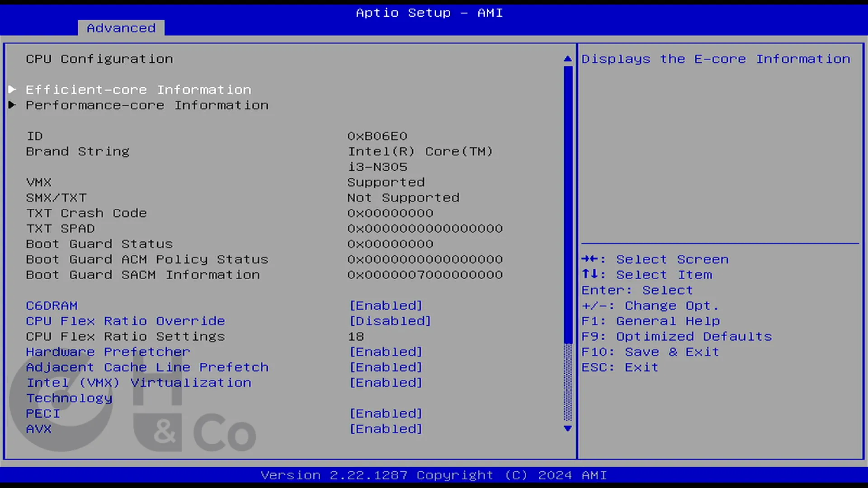Click the scrollbar track below the thumb
Viewport: 868px width, 488px height.
point(568,382)
